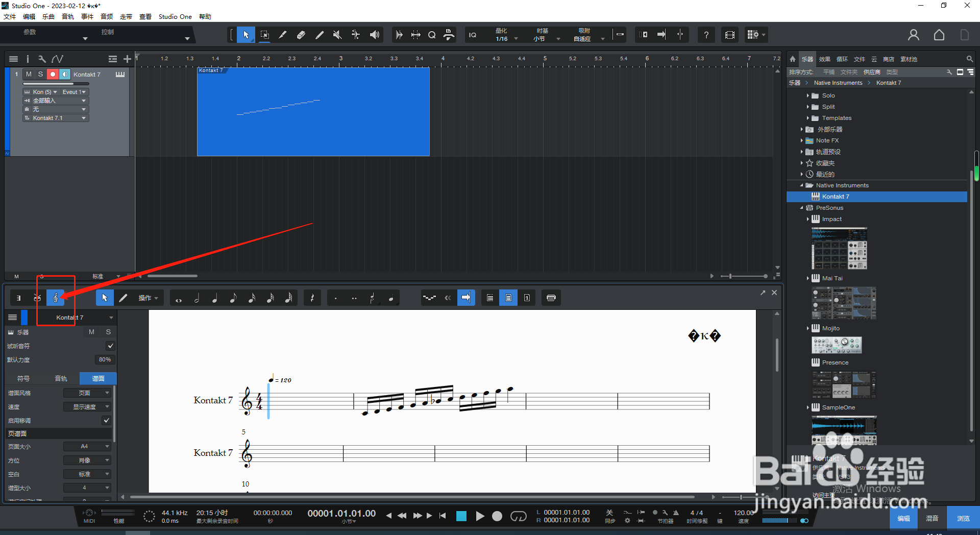
Task: Toggle monitor on Kontakt 7 track
Action: 65,75
